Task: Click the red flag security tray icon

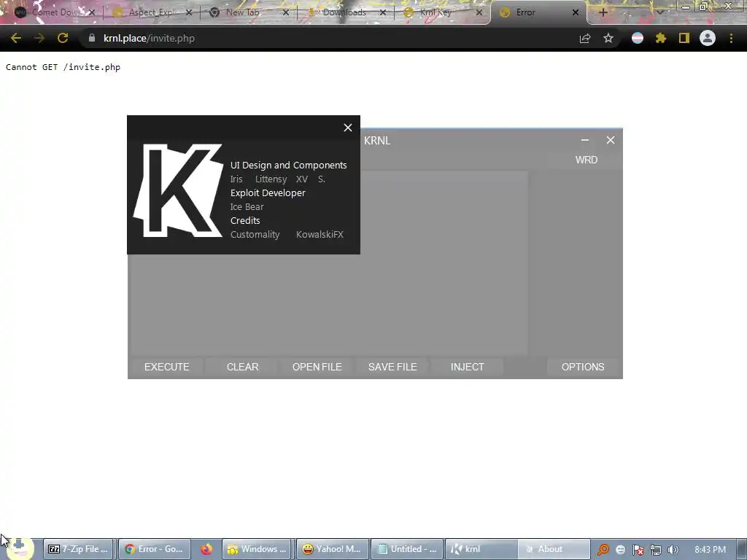Action: point(638,550)
